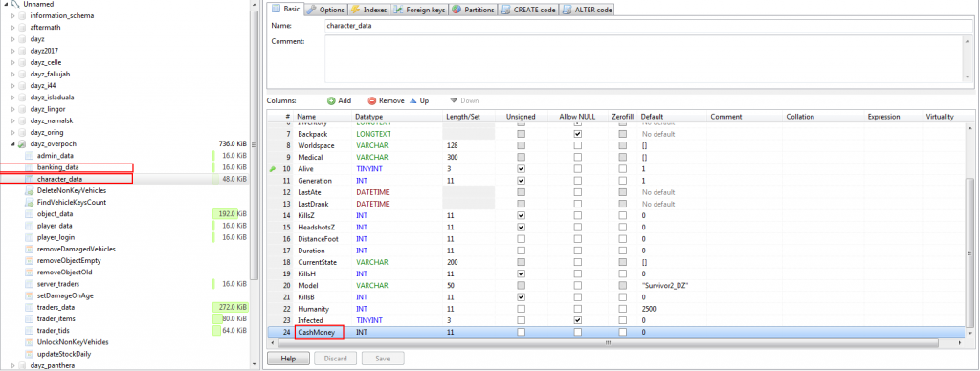Click the Discard button
The image size is (980, 371).
(x=336, y=359)
